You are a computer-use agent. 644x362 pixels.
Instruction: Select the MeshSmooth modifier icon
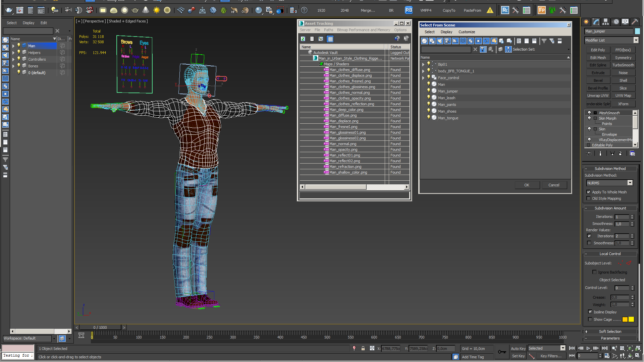[590, 112]
